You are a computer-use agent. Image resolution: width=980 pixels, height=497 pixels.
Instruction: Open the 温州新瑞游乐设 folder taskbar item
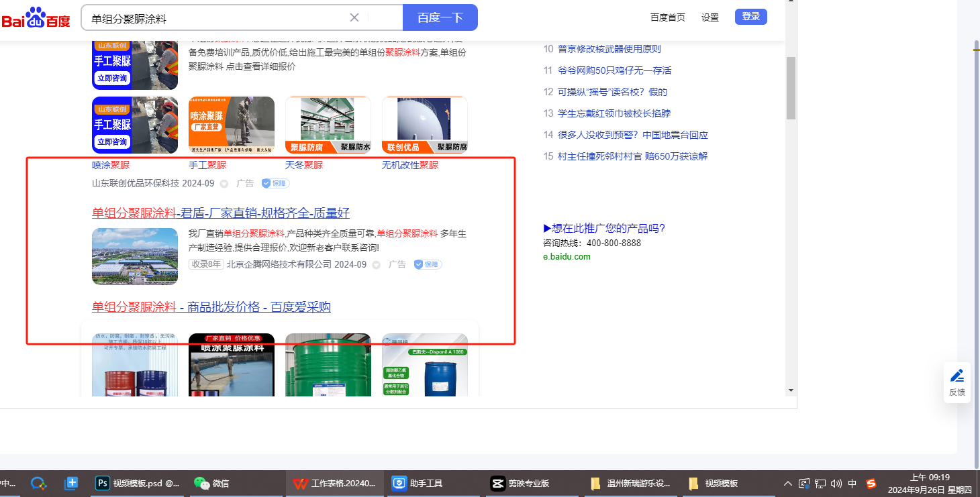point(630,483)
